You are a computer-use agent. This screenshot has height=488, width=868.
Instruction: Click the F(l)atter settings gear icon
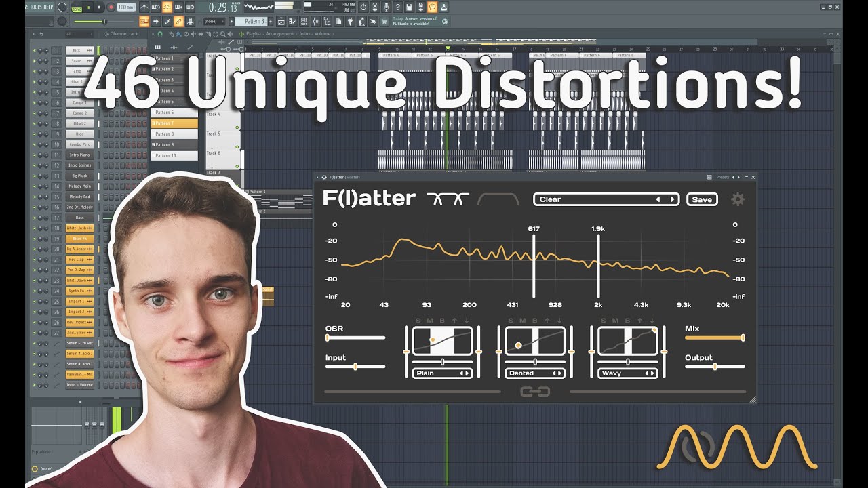tap(738, 199)
